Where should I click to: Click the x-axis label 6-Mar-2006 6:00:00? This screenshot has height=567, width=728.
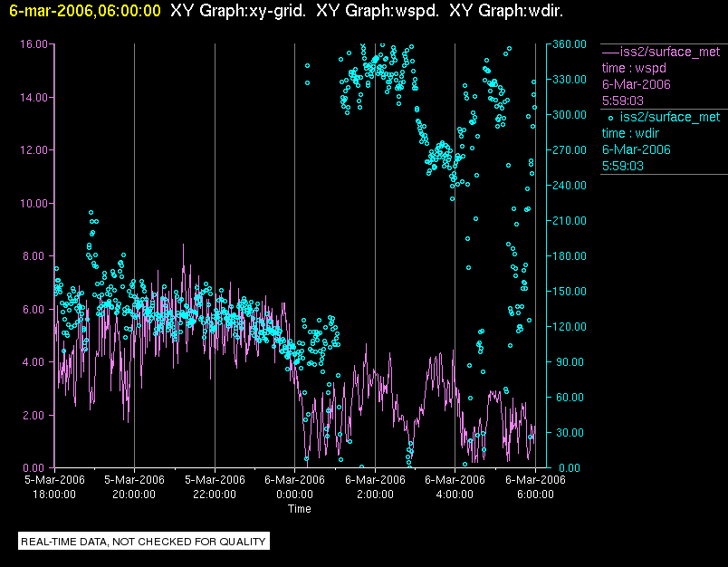tap(535, 486)
